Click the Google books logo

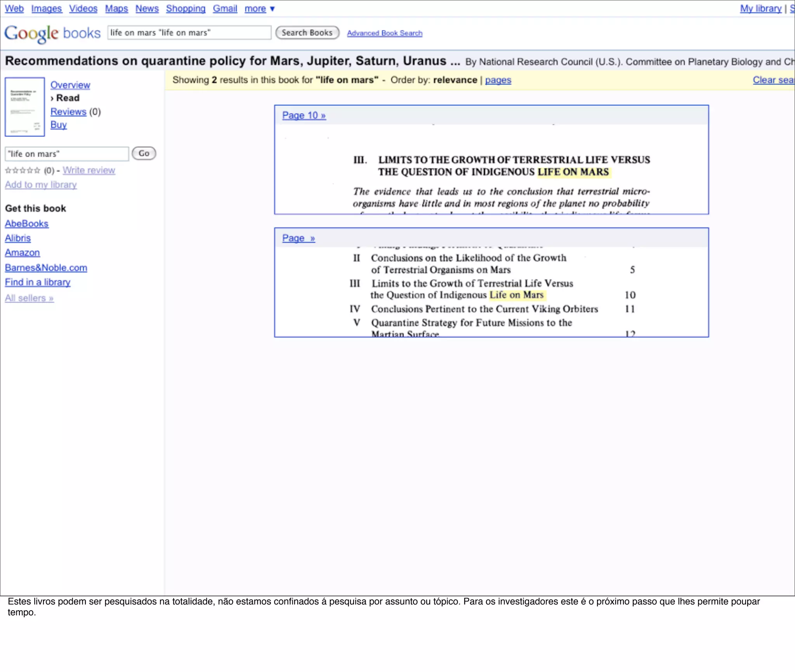pyautogui.click(x=52, y=33)
